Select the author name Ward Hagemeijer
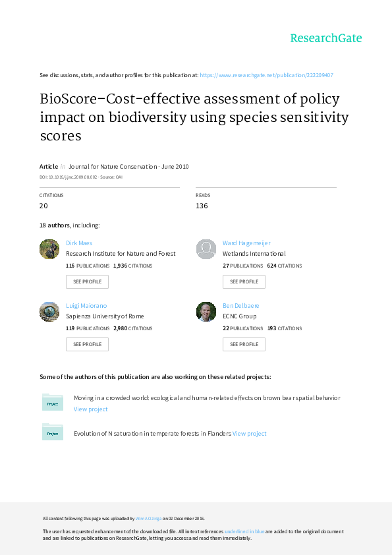 [246, 243]
